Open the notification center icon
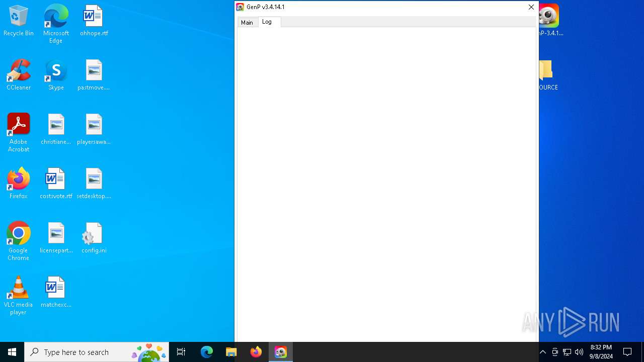Image resolution: width=644 pixels, height=362 pixels. [627, 352]
